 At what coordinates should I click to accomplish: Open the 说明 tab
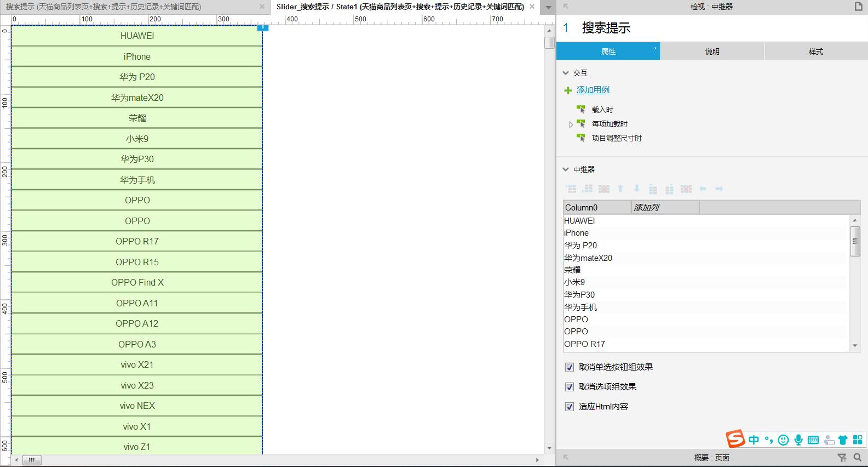pyautogui.click(x=712, y=52)
